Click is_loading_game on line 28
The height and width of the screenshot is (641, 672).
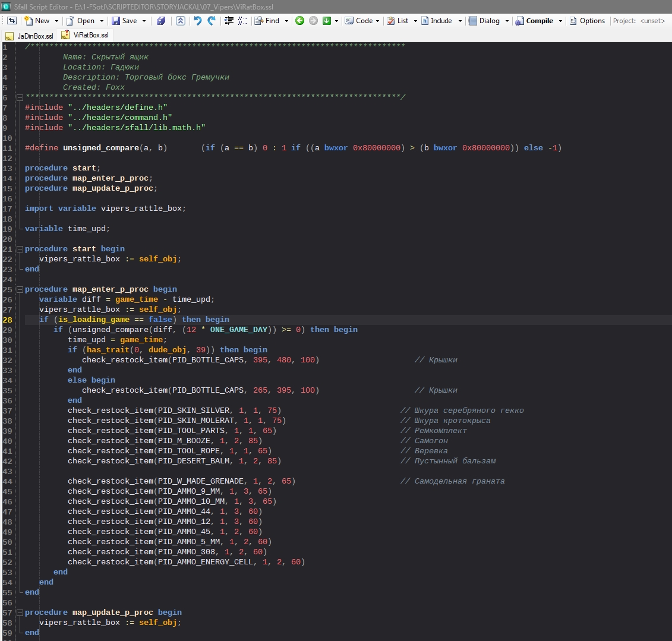(94, 320)
